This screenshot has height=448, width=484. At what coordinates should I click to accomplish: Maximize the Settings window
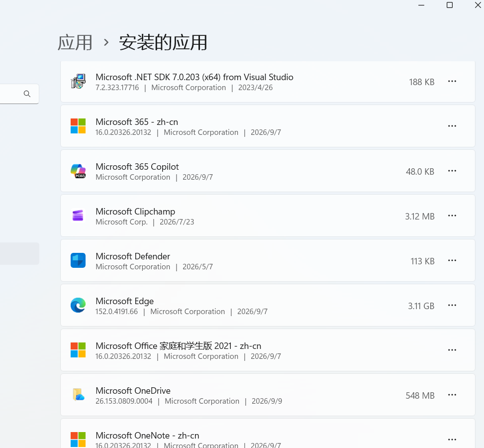click(x=450, y=5)
